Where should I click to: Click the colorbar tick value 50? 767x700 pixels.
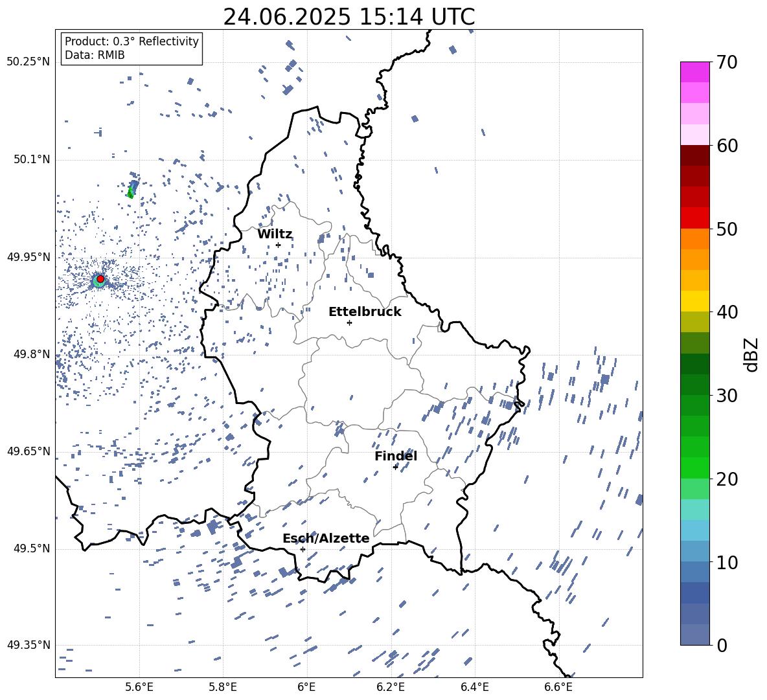pos(727,229)
